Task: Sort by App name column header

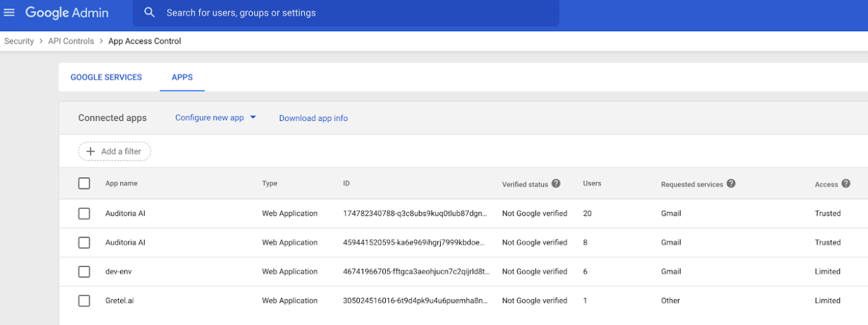Action: [x=121, y=184]
